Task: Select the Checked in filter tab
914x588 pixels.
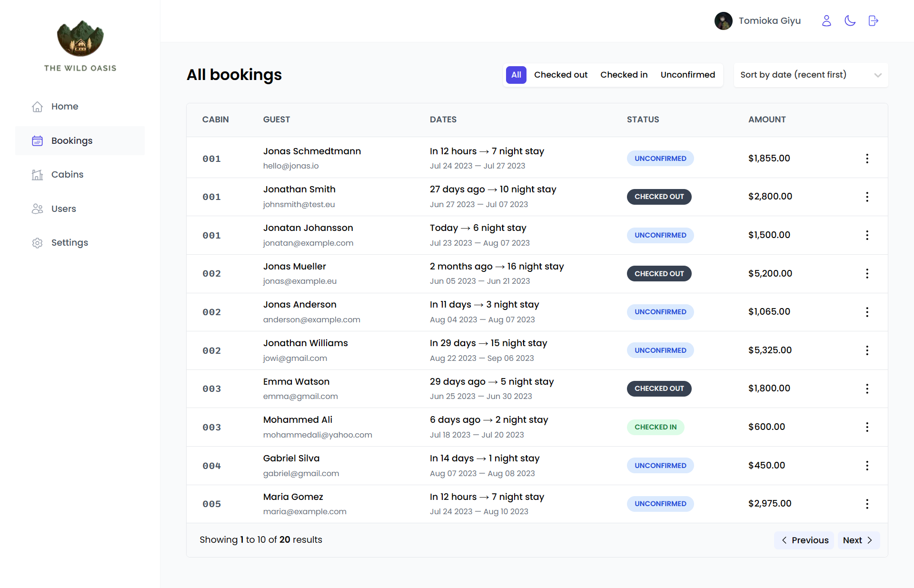Action: point(624,75)
